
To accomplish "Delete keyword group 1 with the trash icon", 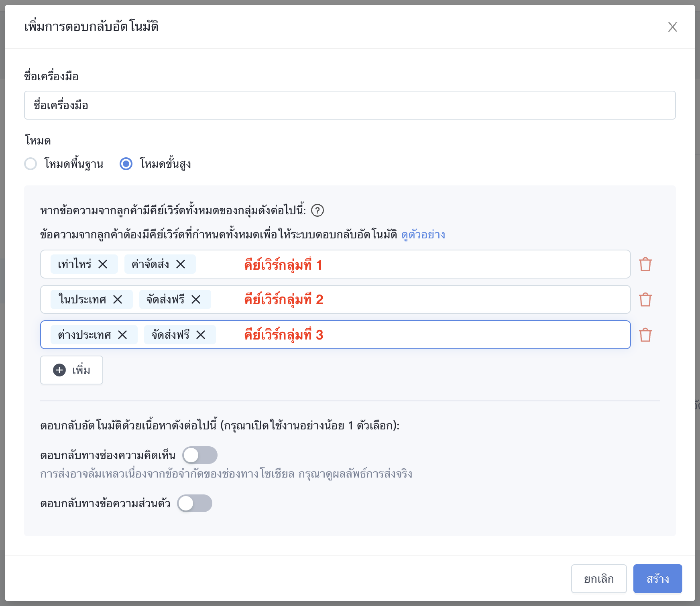I will point(645,264).
